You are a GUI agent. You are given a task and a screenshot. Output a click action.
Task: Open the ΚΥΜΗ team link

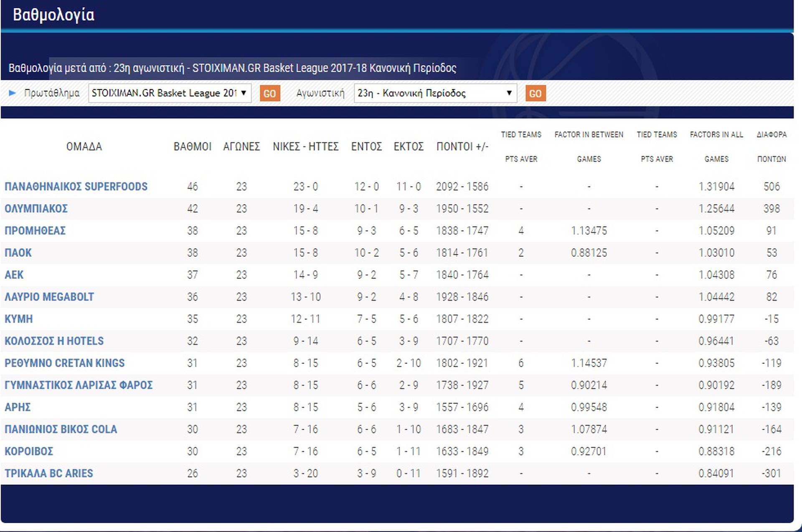(x=18, y=319)
